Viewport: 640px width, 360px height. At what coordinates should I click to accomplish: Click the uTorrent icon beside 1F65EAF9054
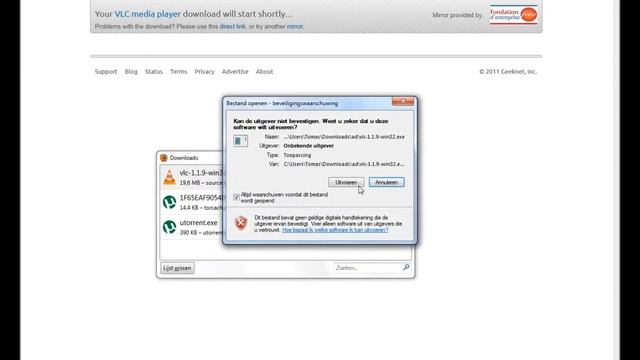[169, 202]
